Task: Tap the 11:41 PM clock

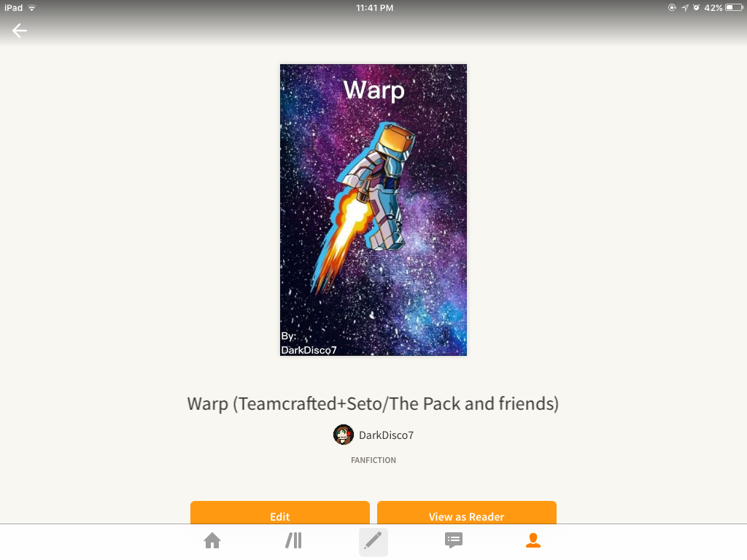Action: pos(375,7)
